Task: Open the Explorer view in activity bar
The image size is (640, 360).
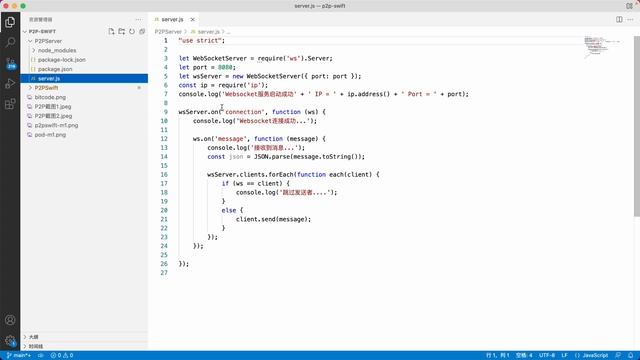Action: point(10,22)
